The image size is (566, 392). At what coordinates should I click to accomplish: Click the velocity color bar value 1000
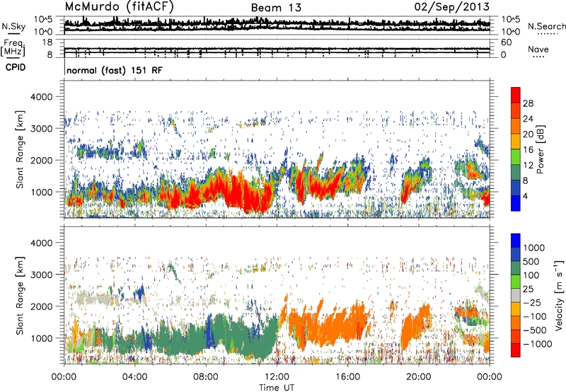coord(534,248)
